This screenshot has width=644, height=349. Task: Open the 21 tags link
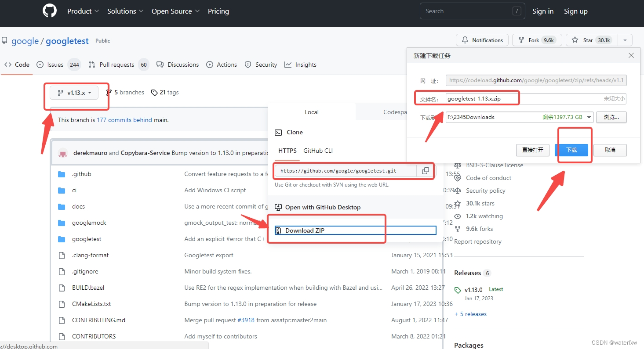165,93
